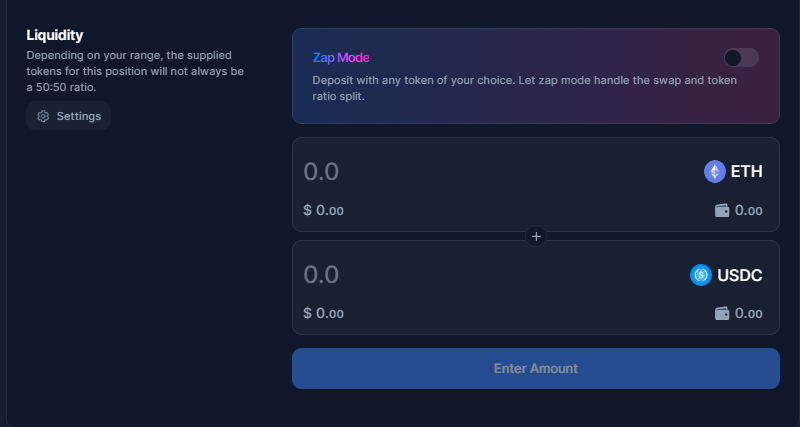Click the ETH dollar value text
800x427 pixels.
(324, 211)
